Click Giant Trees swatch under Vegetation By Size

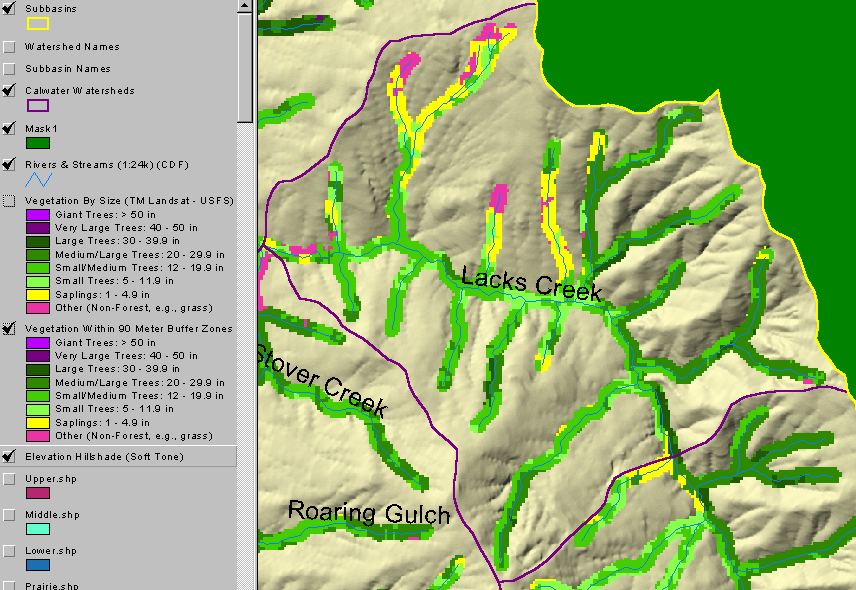(38, 215)
